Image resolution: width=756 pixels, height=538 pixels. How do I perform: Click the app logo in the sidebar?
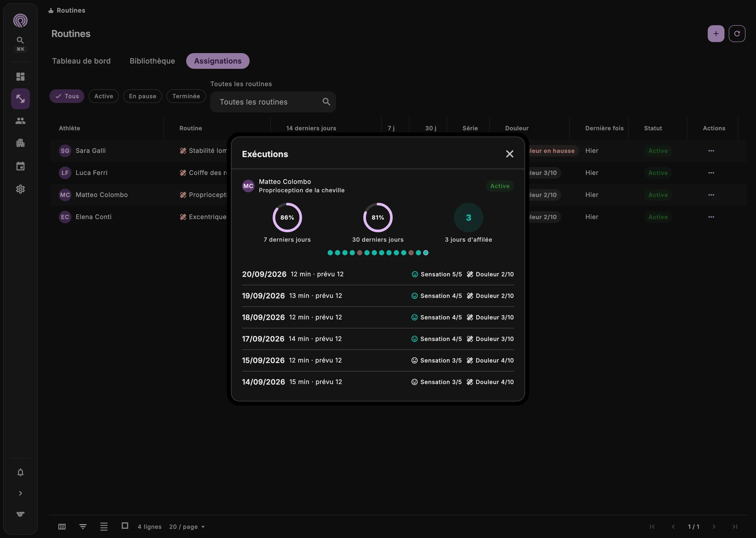coord(20,20)
